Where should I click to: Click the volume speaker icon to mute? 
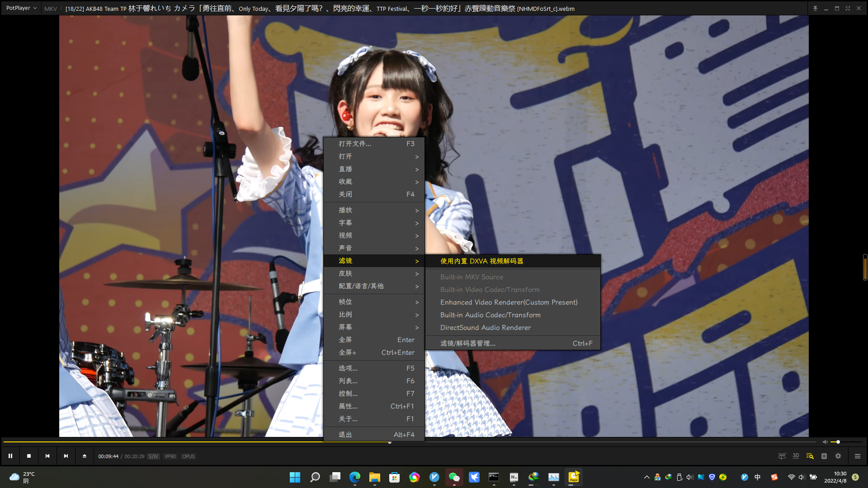(x=825, y=442)
